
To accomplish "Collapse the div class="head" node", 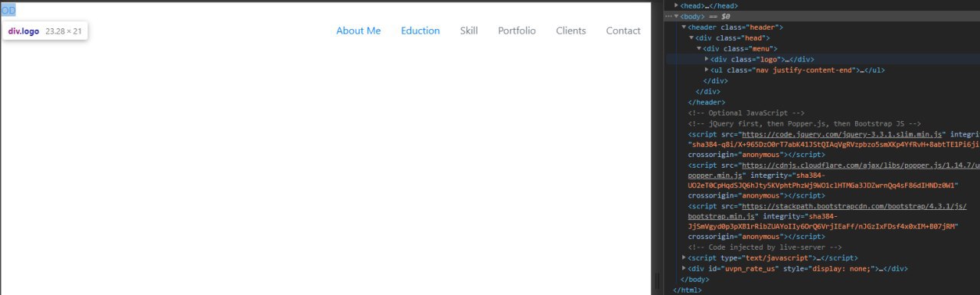I will pyautogui.click(x=691, y=38).
